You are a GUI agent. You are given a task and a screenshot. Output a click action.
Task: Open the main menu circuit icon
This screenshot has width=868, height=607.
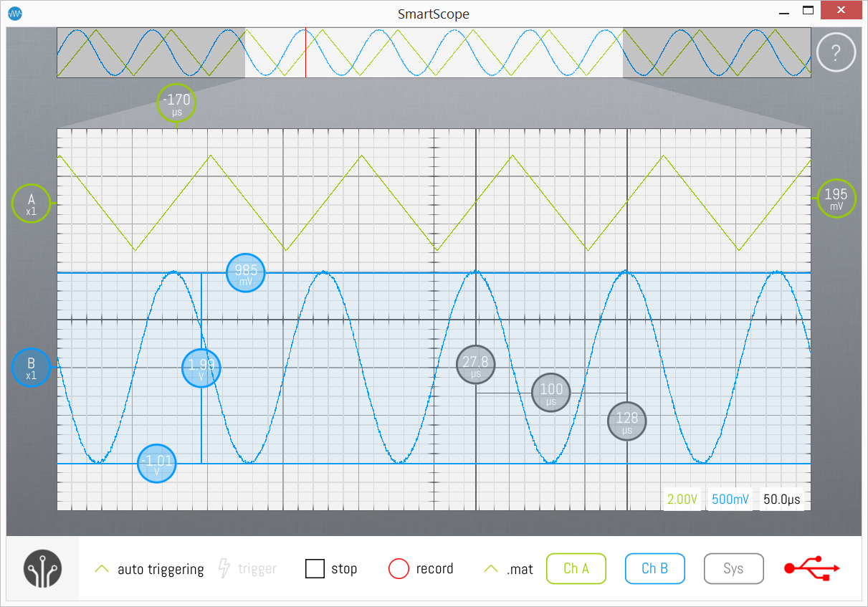pyautogui.click(x=42, y=569)
